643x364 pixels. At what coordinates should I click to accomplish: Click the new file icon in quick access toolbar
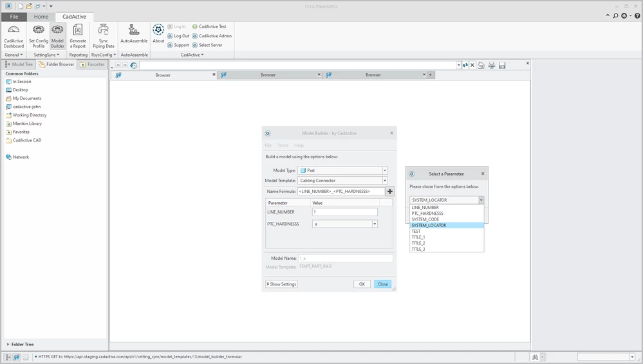click(21, 6)
